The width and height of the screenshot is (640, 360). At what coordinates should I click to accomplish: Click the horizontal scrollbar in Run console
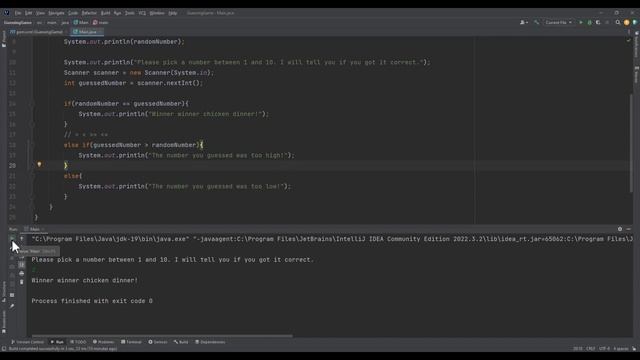click(x=162, y=336)
